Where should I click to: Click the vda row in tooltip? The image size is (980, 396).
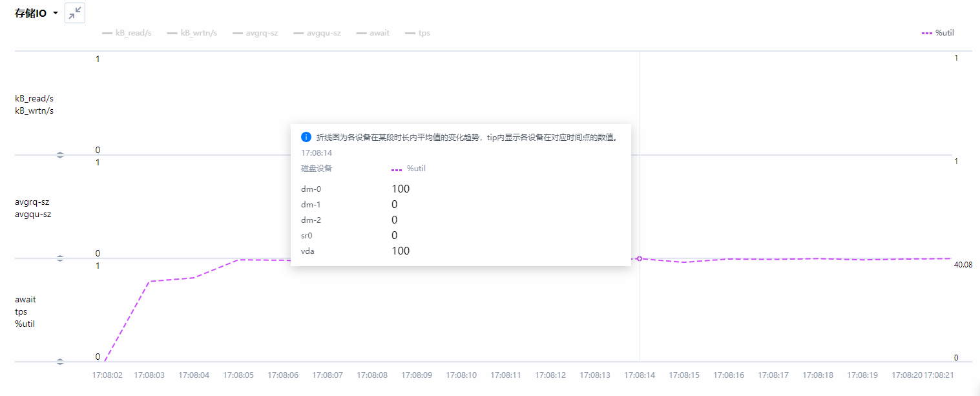[x=460, y=251]
